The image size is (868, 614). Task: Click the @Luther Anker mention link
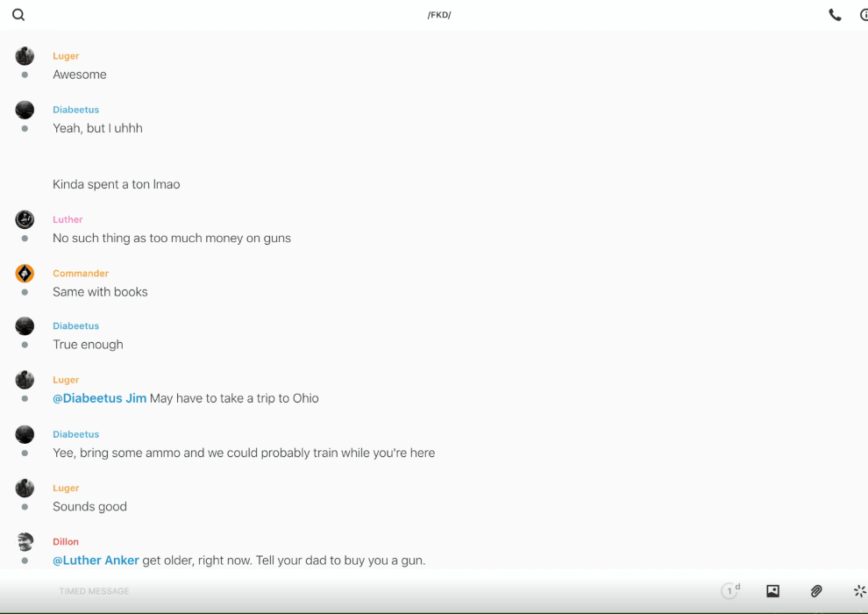pos(96,560)
